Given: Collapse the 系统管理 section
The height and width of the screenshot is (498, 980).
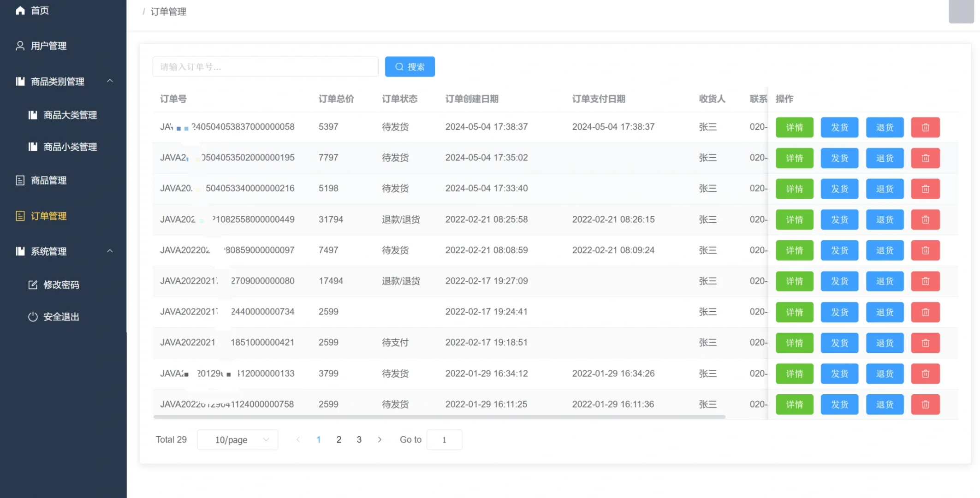Looking at the screenshot, I should (x=110, y=251).
